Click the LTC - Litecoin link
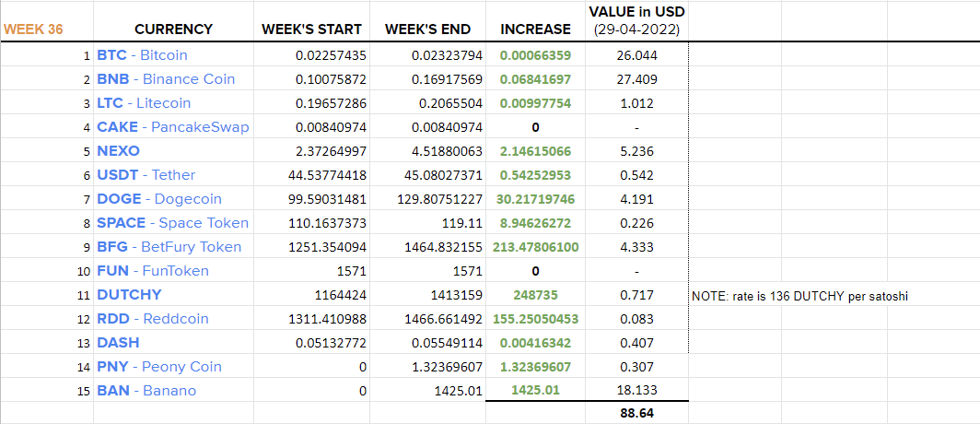Viewport: 980px width, 424px height. click(x=144, y=103)
